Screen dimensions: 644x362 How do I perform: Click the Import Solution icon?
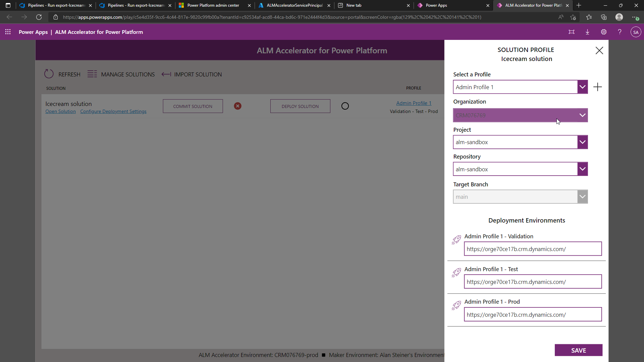tap(166, 74)
